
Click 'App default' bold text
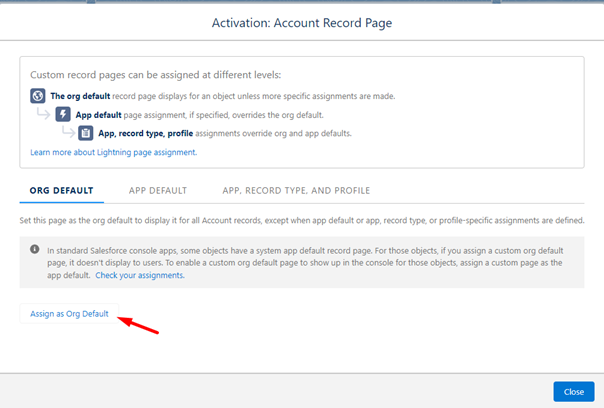(99, 115)
